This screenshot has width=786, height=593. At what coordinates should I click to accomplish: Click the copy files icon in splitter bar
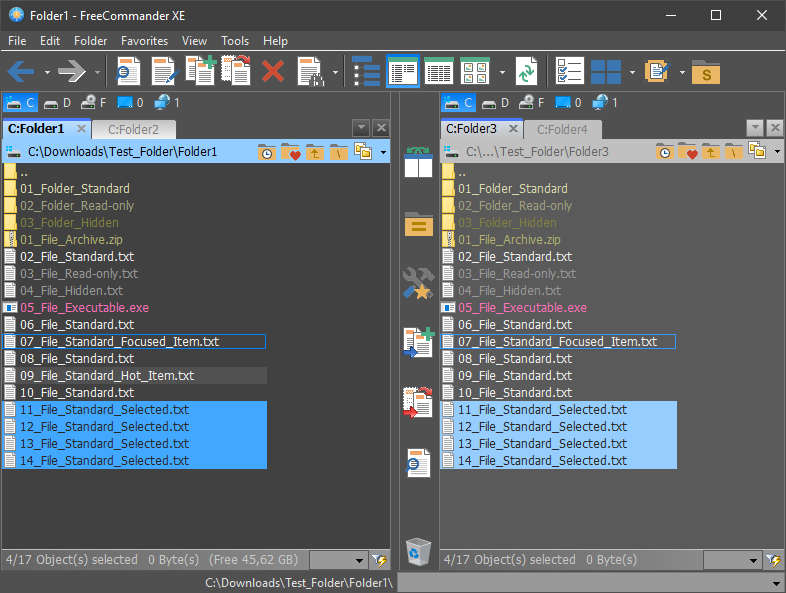(x=418, y=342)
